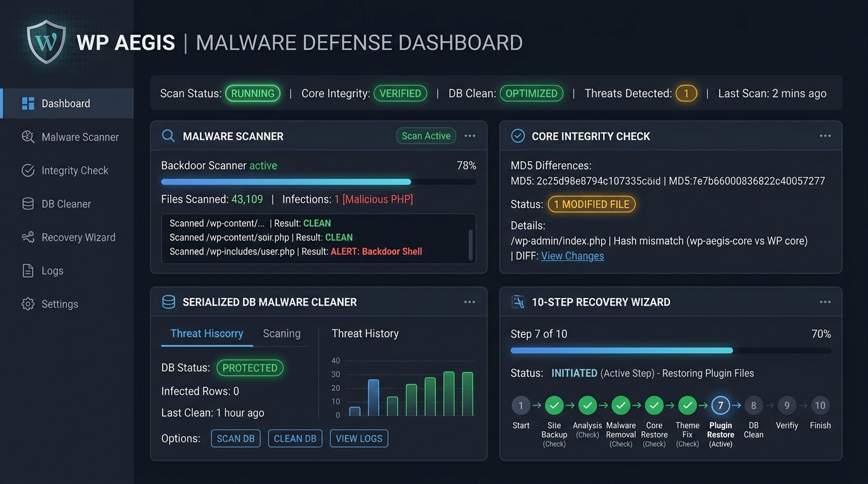The image size is (868, 484).
Task: Click the checkmark icon beside Core Integrity Check title
Action: (518, 136)
